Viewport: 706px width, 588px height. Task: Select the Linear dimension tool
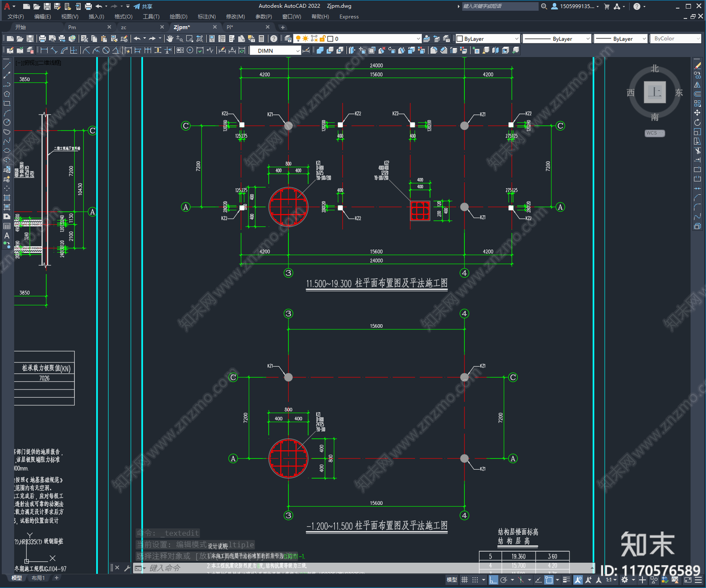click(x=44, y=50)
